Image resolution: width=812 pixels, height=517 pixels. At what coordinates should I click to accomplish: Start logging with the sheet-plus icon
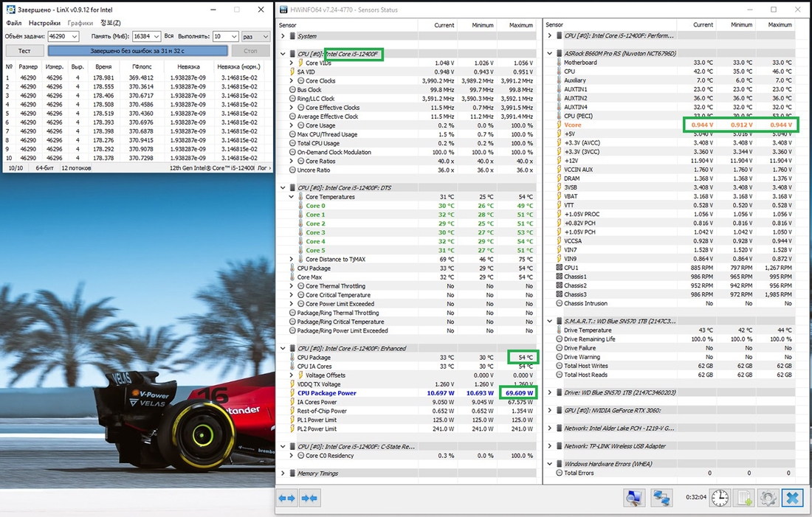(x=743, y=499)
